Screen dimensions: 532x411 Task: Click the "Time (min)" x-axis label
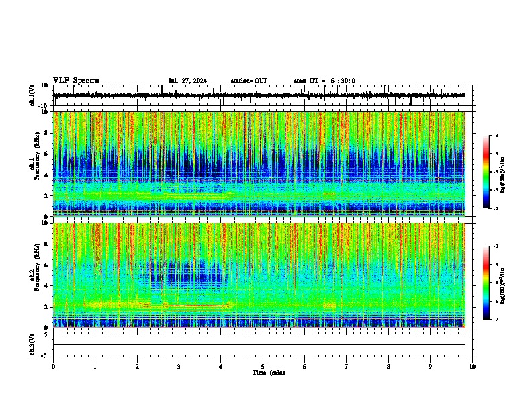pos(269,373)
